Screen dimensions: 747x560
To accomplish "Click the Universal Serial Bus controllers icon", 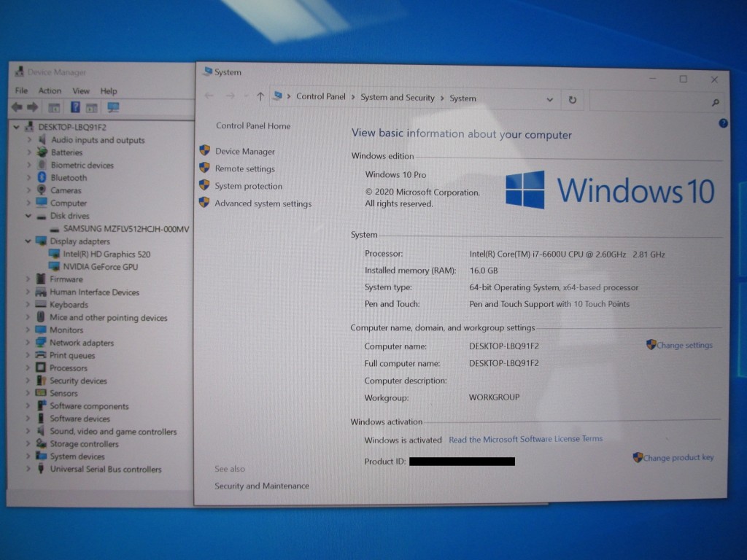I will (x=42, y=469).
